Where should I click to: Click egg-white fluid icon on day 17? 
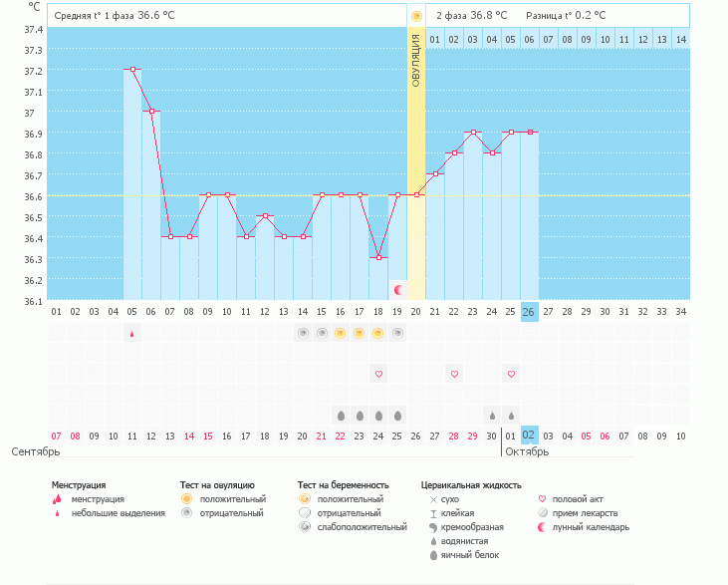[360, 416]
